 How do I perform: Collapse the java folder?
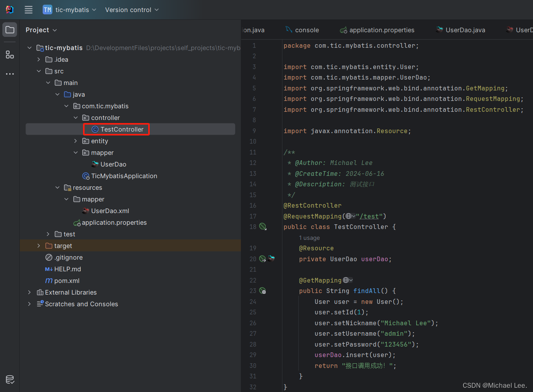(57, 94)
